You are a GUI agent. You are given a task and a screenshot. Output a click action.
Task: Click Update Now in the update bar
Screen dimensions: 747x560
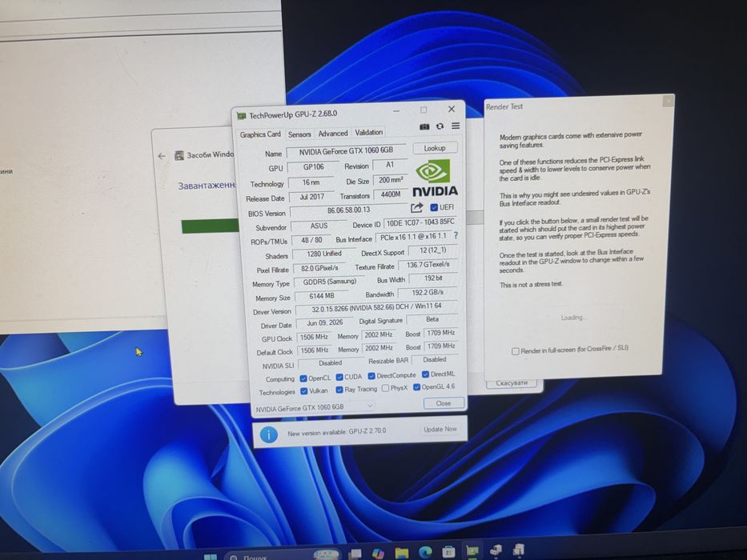440,430
